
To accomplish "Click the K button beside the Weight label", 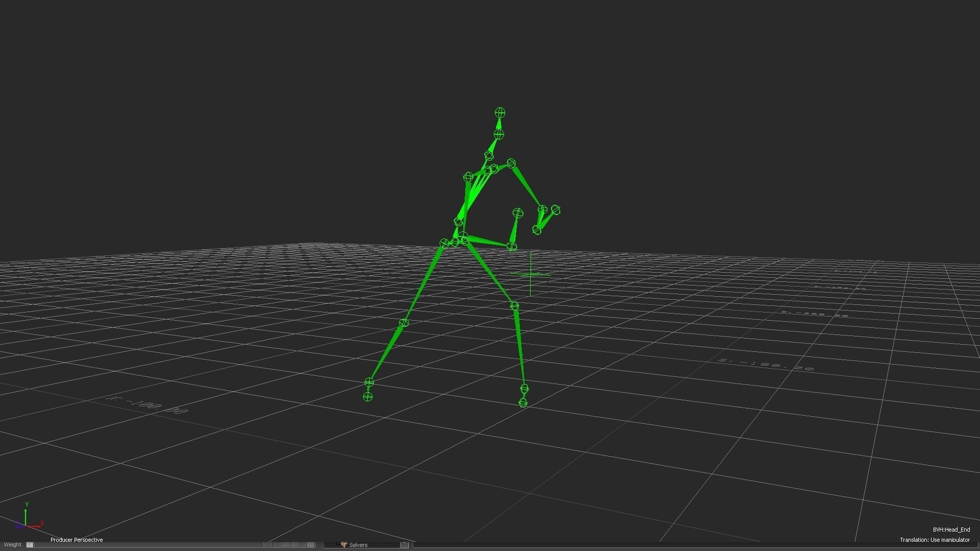I will 30,545.
